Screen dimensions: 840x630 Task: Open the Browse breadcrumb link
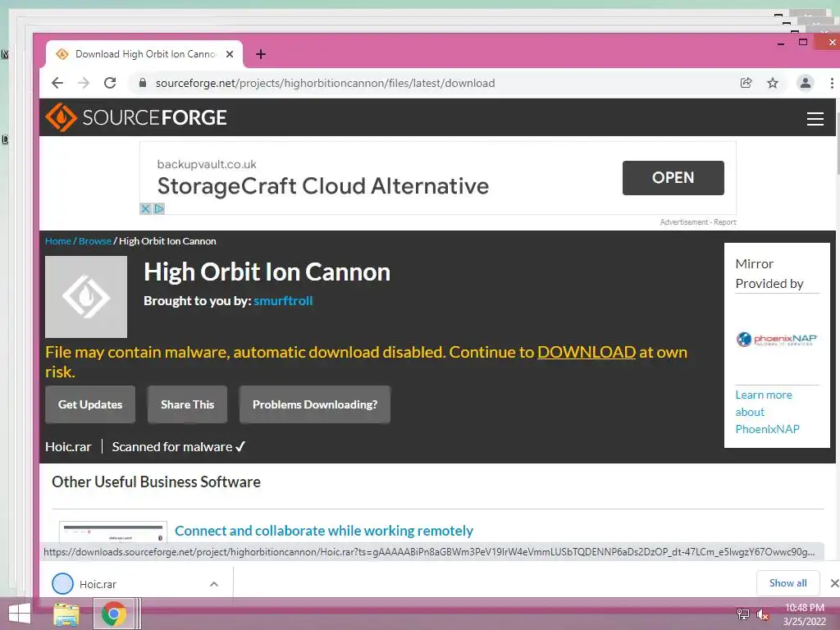[x=95, y=241]
